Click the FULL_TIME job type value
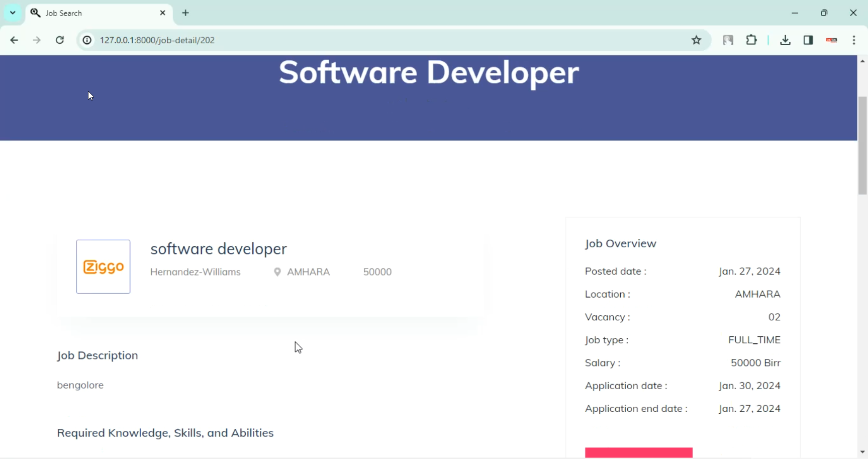This screenshot has height=459, width=868. coord(754,340)
